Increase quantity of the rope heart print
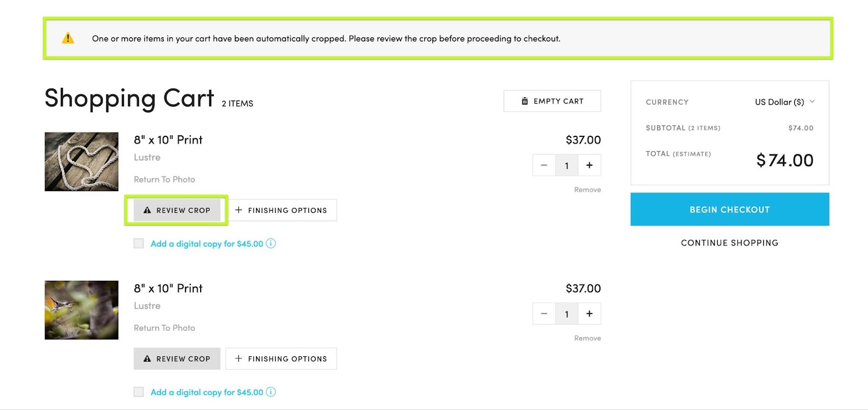The height and width of the screenshot is (410, 868). pos(590,165)
